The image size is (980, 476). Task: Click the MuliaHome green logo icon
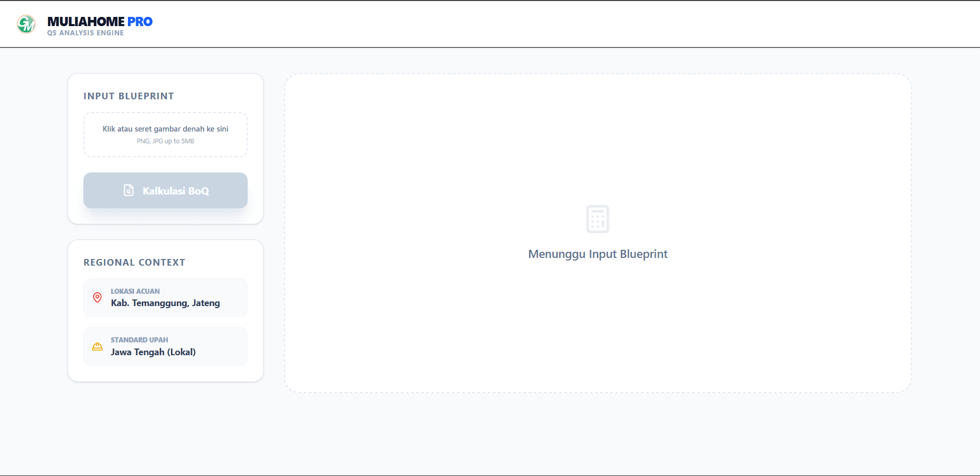pyautogui.click(x=26, y=24)
